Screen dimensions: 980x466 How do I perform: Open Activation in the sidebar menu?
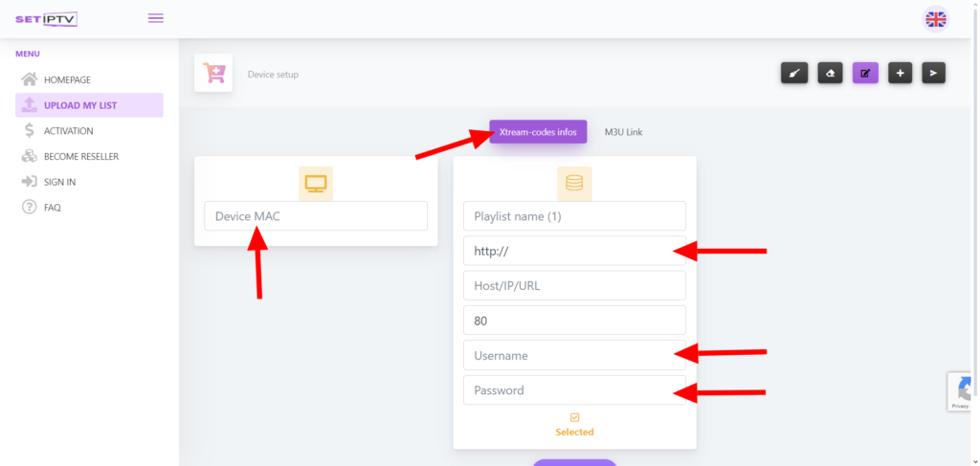[68, 131]
